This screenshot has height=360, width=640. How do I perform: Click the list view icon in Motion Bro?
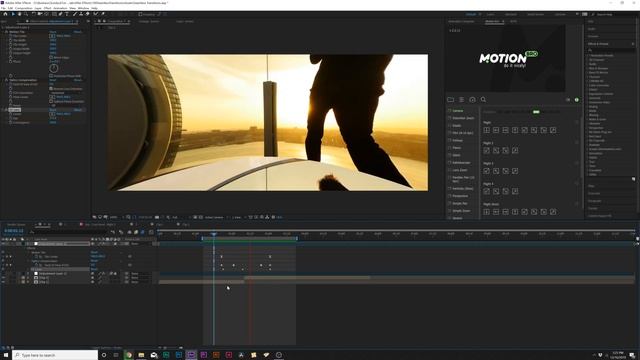pos(462,100)
